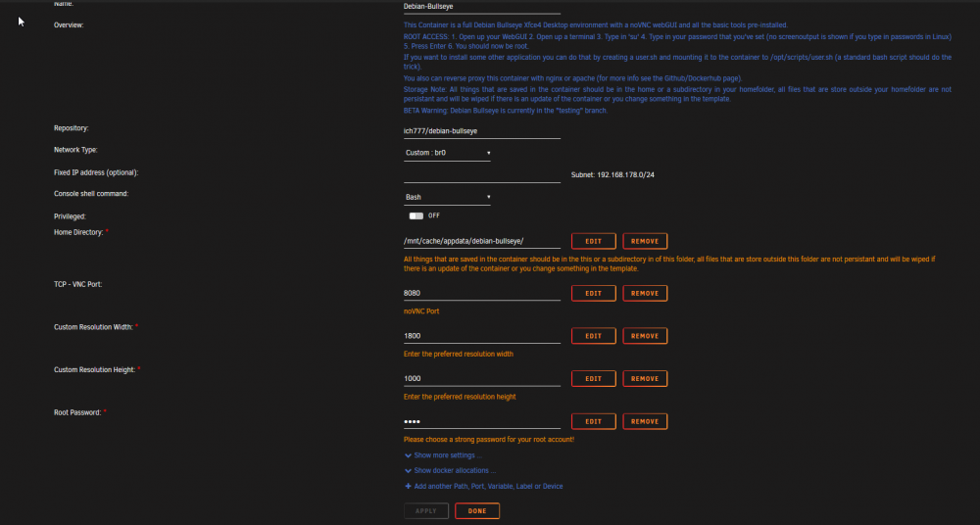This screenshot has width=980, height=525.
Task: Open the Console shell command dropdown
Action: pyautogui.click(x=447, y=197)
